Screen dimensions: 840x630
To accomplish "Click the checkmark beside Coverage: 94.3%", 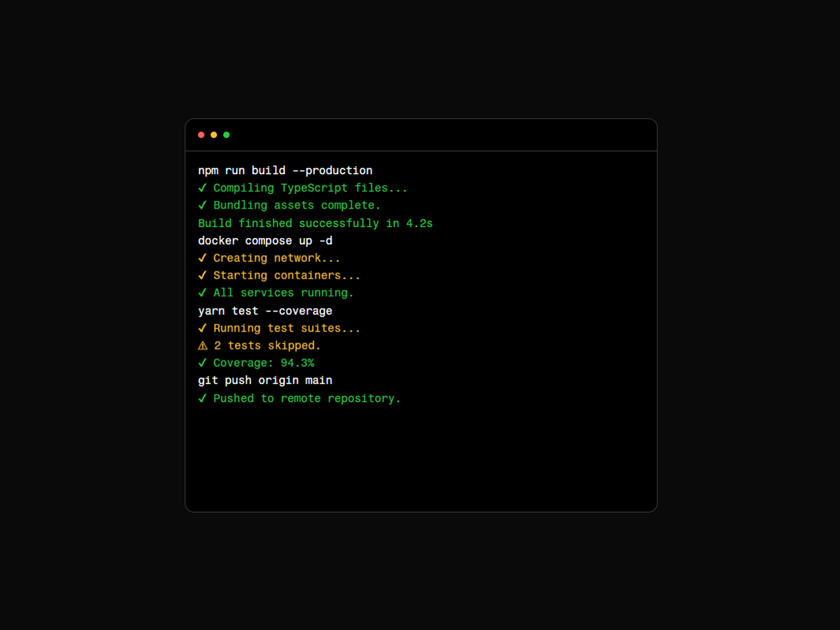I will 203,362.
